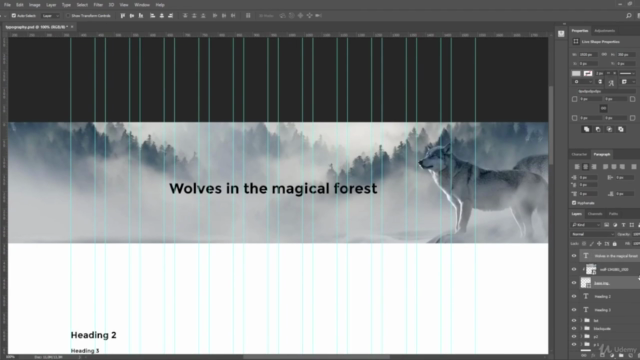Link width and height chain icon

[x=604, y=54]
